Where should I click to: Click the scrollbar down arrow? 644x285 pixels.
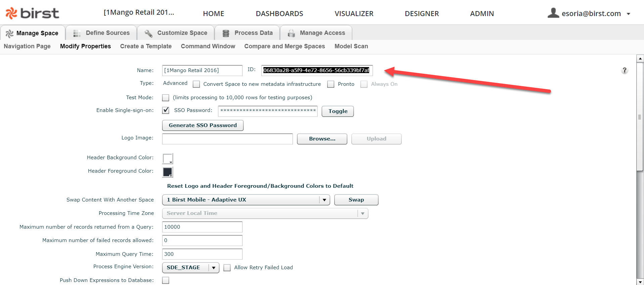640,282
